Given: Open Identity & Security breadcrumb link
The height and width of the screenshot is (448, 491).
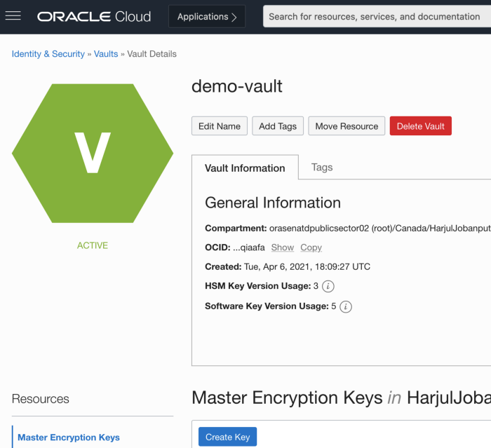Looking at the screenshot, I should click(x=48, y=54).
